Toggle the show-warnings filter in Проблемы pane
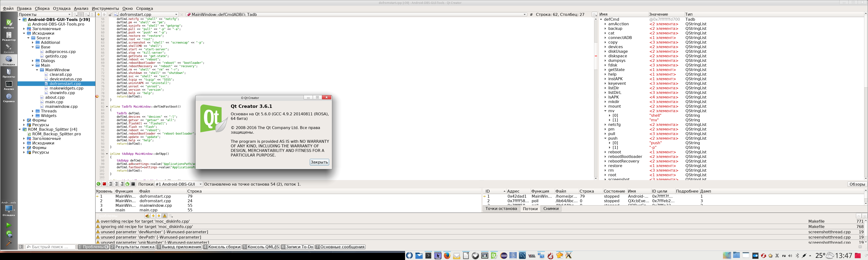The width and height of the screenshot is (868, 260). (165, 216)
